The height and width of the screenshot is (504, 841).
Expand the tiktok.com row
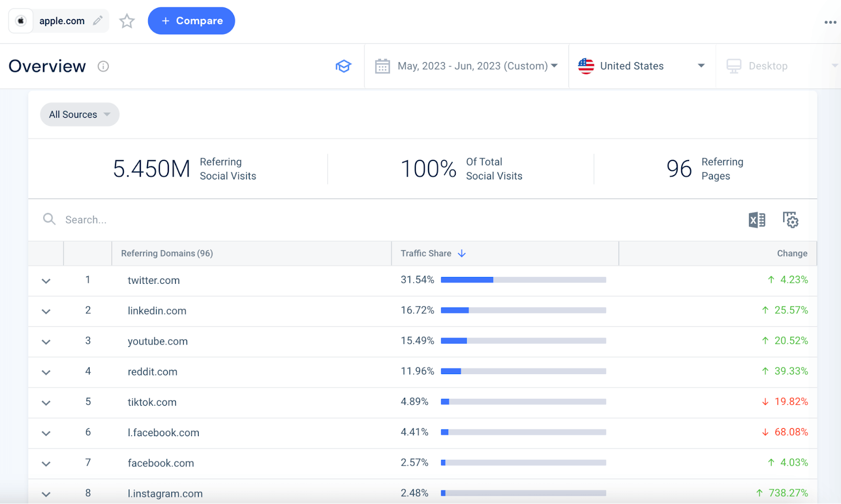click(46, 403)
